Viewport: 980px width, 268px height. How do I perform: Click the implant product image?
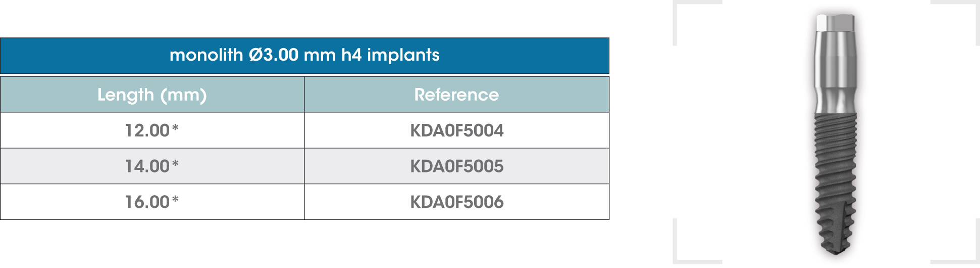(835, 134)
